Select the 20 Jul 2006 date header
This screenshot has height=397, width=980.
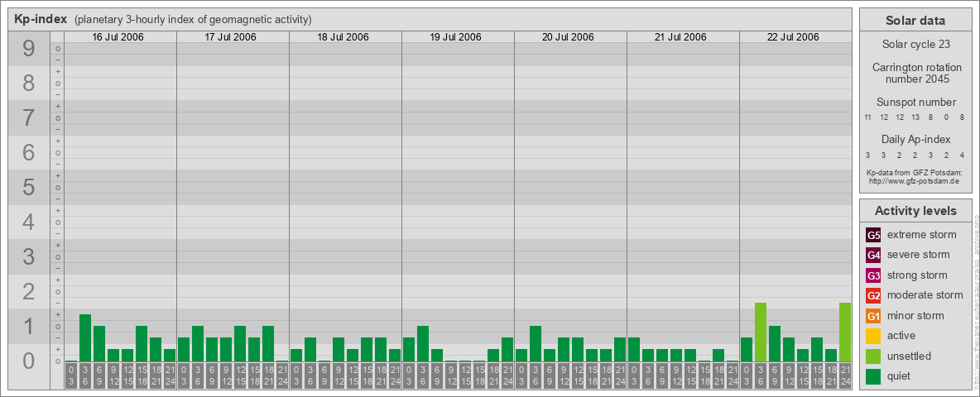(568, 37)
